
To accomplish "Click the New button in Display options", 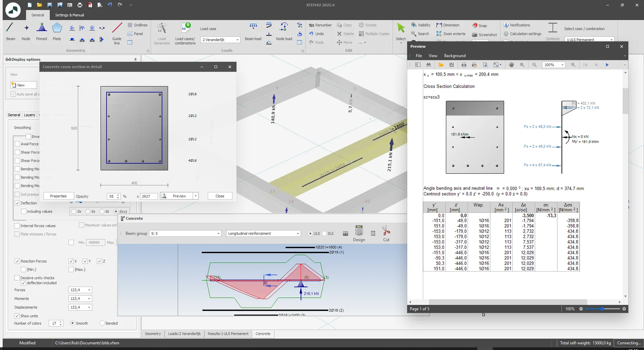I will [23, 85].
